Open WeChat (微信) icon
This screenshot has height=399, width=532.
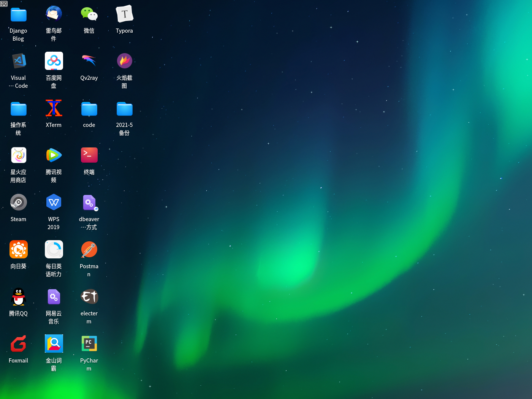[89, 14]
